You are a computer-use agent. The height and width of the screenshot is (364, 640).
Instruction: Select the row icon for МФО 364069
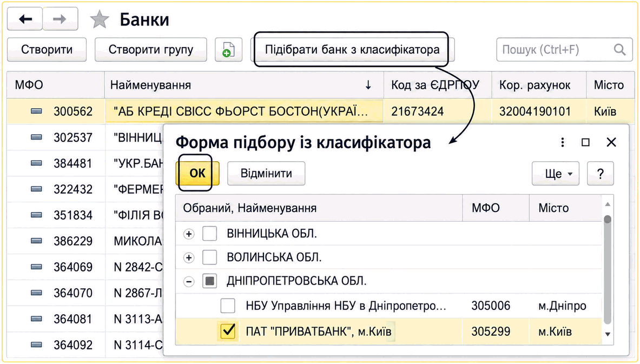click(37, 267)
